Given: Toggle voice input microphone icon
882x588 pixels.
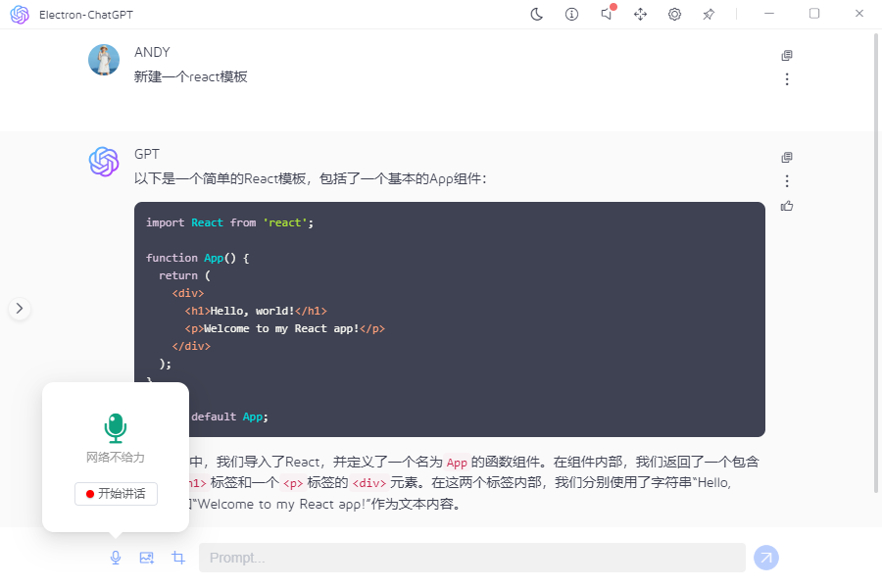Looking at the screenshot, I should click(x=116, y=558).
